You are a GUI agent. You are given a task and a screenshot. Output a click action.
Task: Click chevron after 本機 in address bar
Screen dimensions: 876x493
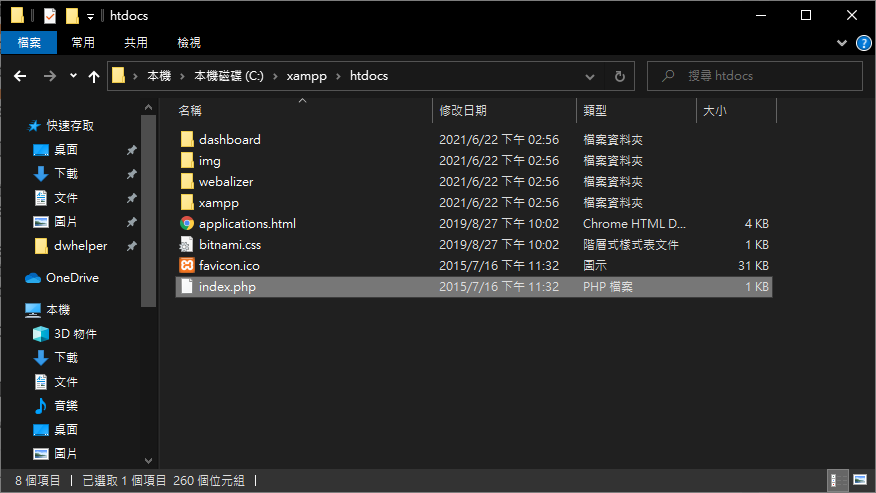182,76
